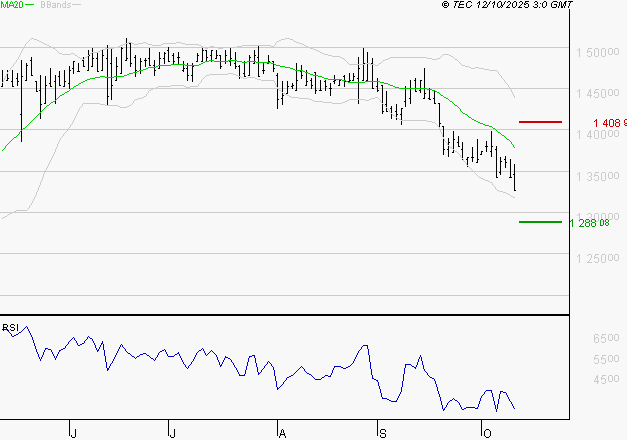Click the last price bar on the chart
Image resolution: width=627 pixels, height=440 pixels.
[x=515, y=176]
